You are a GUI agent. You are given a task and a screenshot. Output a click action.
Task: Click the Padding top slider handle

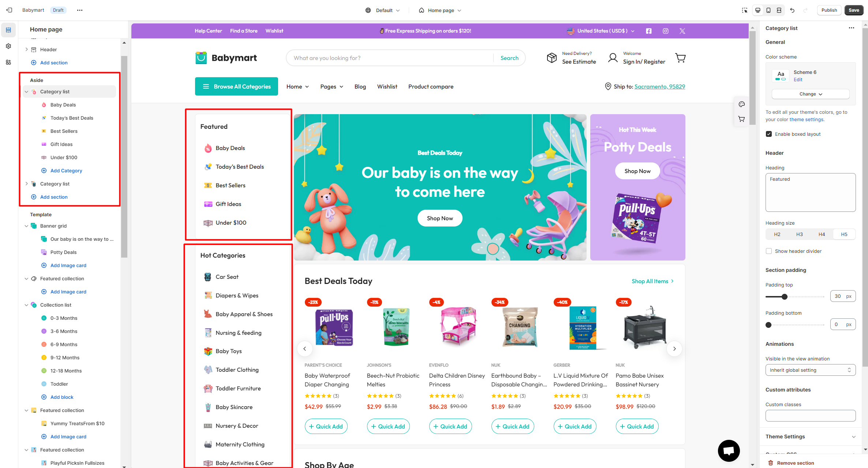click(x=784, y=297)
